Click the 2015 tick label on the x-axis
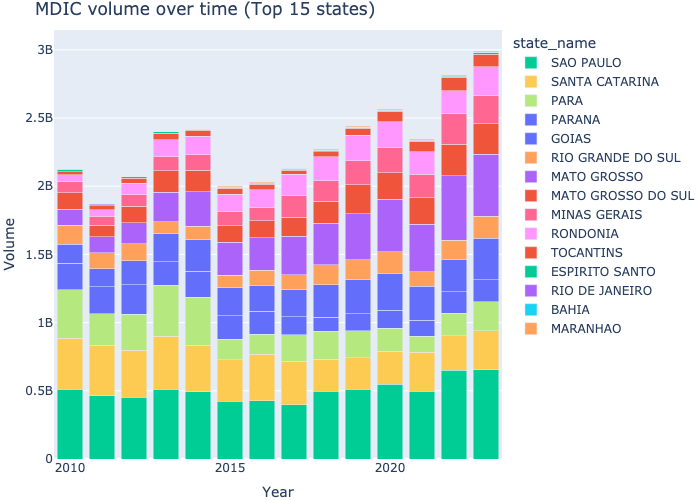 tap(230, 468)
